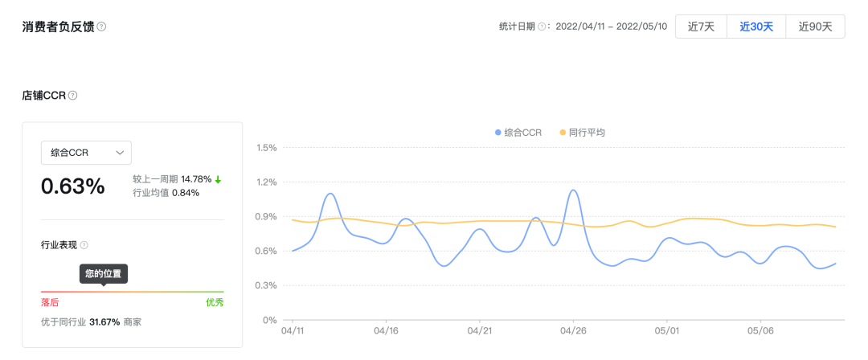The width and height of the screenshot is (868, 360).
Task: Click help icon next to 店铺CCR
Action: click(x=72, y=96)
